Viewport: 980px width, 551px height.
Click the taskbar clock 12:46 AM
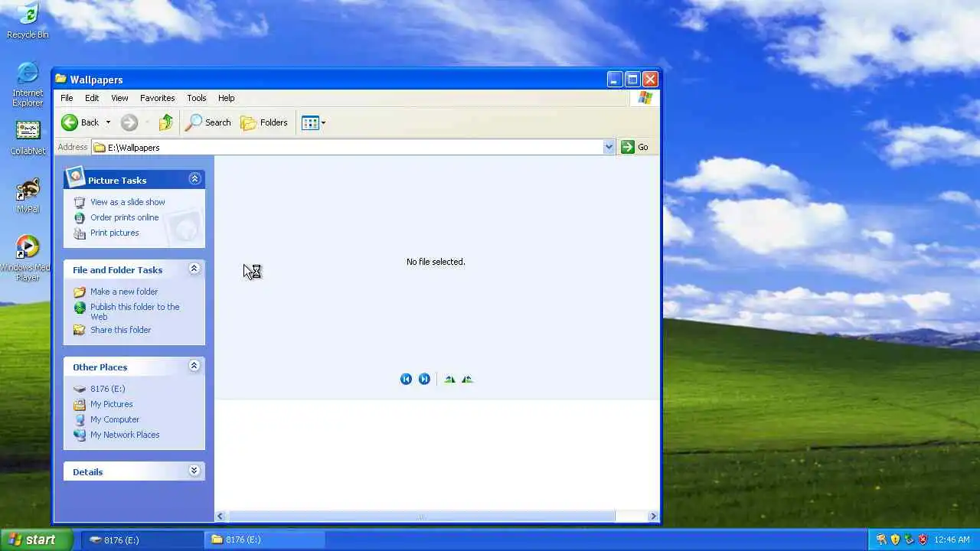click(952, 540)
